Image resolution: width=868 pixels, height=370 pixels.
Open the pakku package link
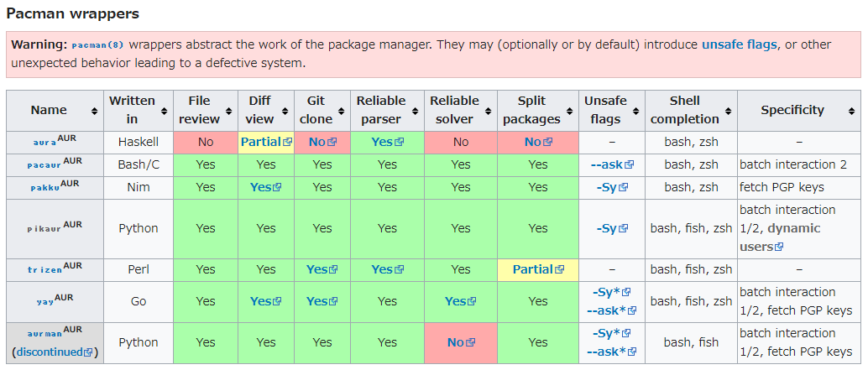tap(44, 188)
